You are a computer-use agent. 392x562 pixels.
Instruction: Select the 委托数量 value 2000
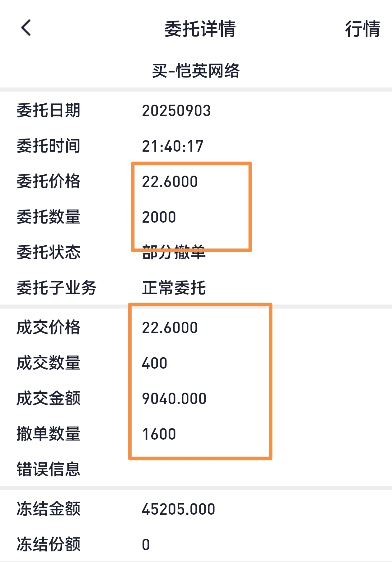point(159,217)
